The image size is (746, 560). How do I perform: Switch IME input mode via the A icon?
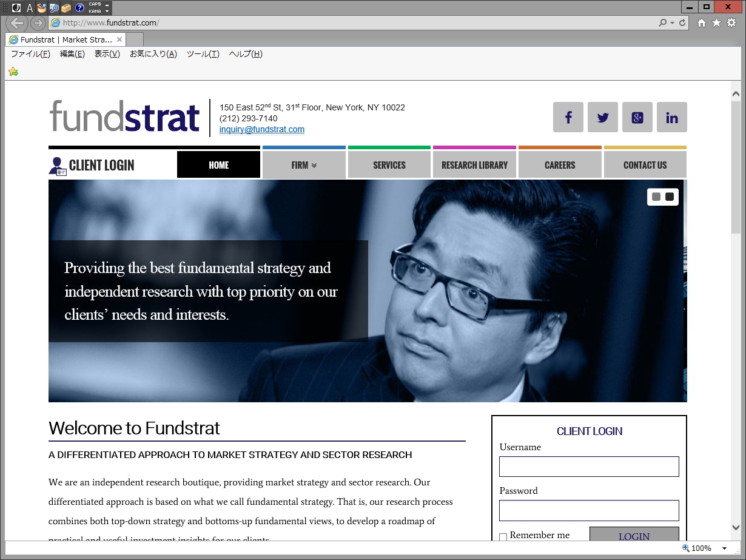[x=29, y=8]
